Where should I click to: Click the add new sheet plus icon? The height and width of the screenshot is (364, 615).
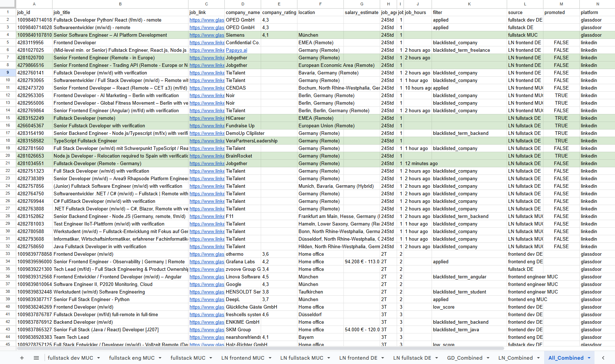coord(22,358)
